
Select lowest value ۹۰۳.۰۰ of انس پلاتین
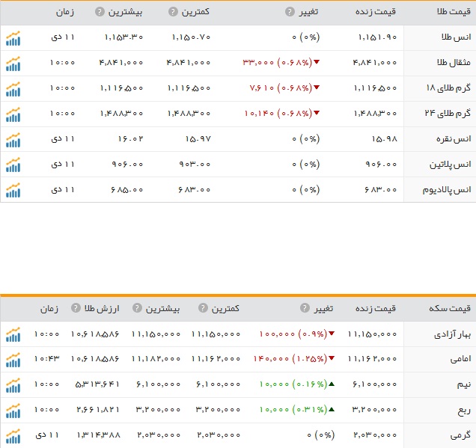pyautogui.click(x=195, y=165)
